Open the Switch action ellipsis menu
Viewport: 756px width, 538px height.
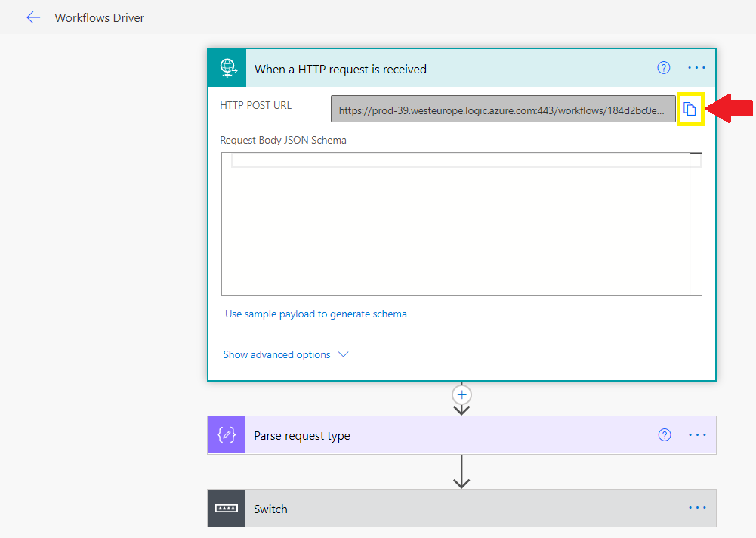coord(697,508)
